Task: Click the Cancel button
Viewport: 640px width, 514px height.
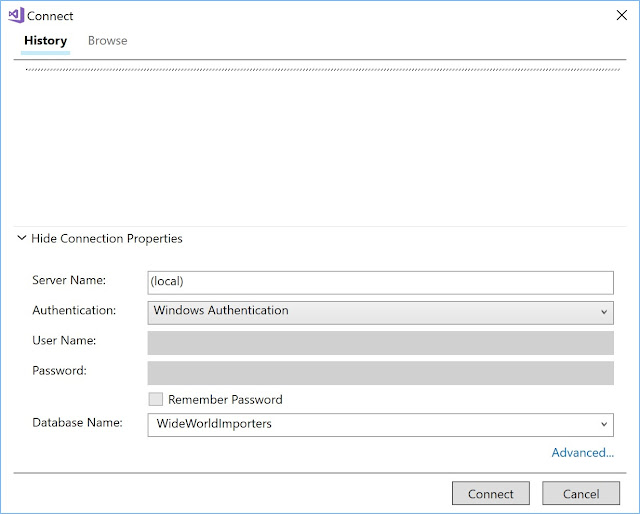Action: point(581,493)
